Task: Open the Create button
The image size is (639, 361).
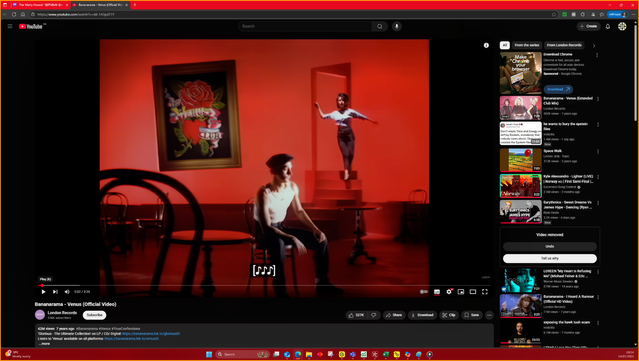Action: click(588, 26)
